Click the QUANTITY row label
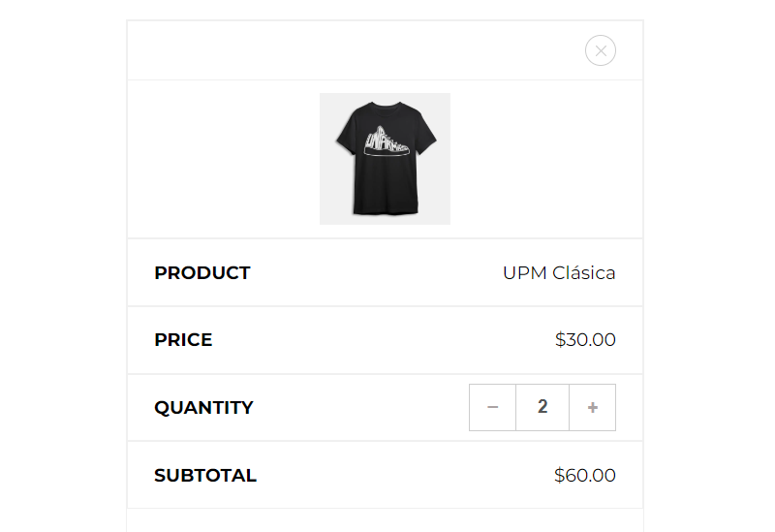The width and height of the screenshot is (775, 532). click(x=203, y=408)
